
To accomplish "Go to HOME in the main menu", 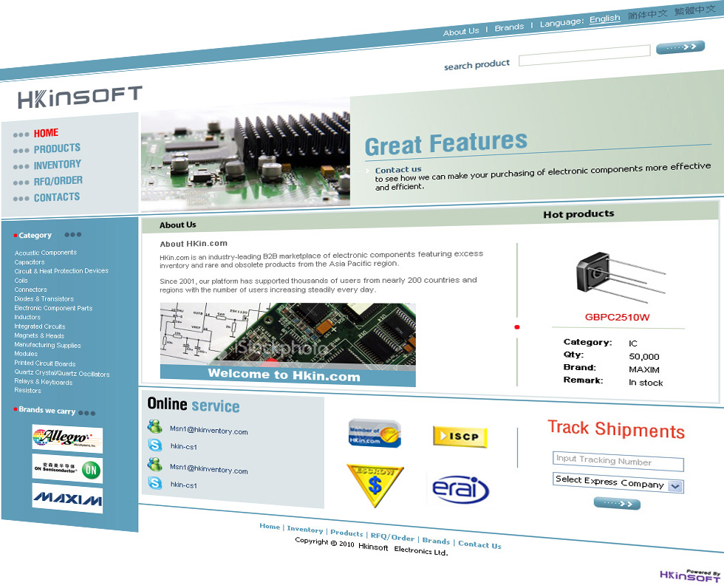I will coord(46,133).
